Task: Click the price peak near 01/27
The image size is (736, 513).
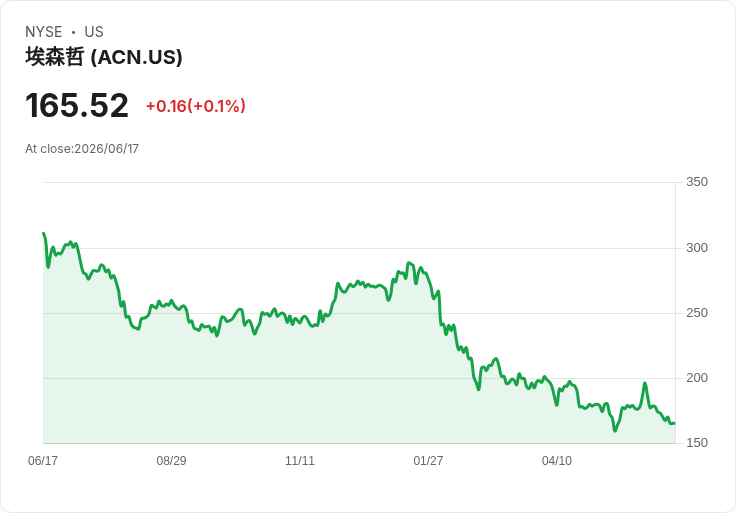Action: (409, 263)
